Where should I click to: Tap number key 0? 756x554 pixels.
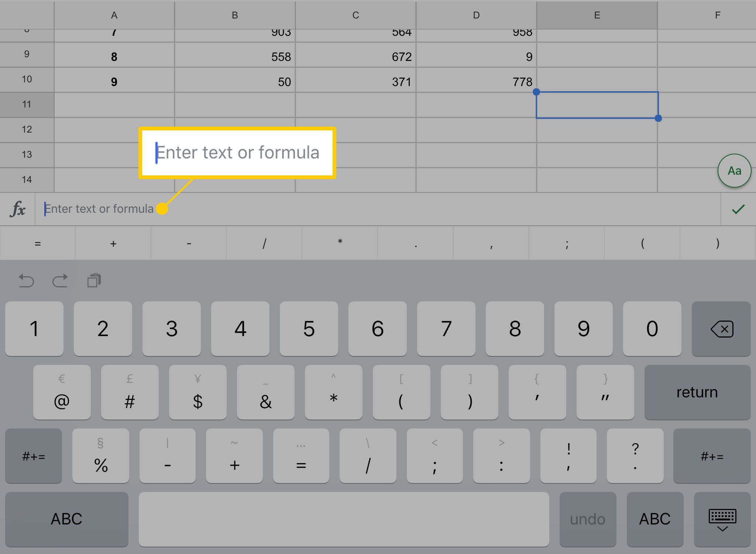(652, 329)
